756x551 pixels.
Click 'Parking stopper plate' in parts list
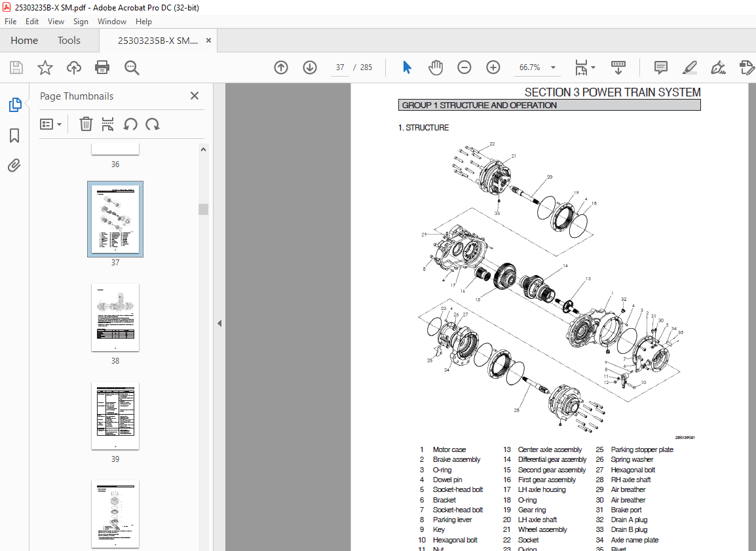click(x=642, y=449)
